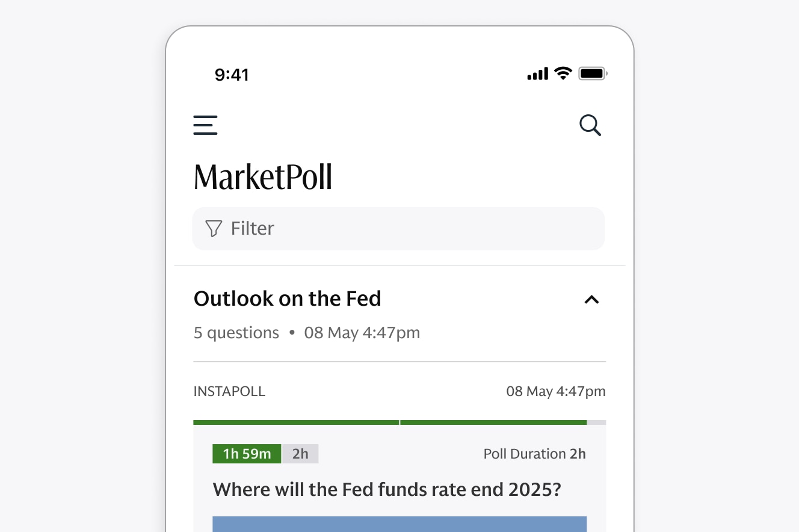The image size is (799, 532).
Task: Click the 5 questions subtitle
Action: [x=236, y=333]
